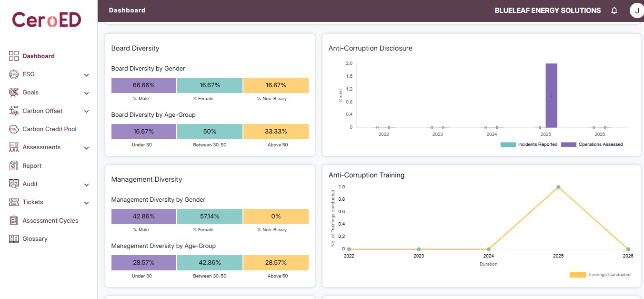The image size is (644, 299).
Task: Click the Board Diversity card title
Action: click(x=135, y=48)
